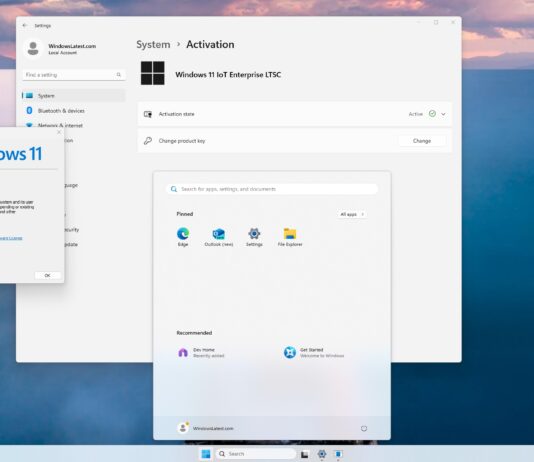Click the green Active checkmark icon
534x462 pixels.
432,114
